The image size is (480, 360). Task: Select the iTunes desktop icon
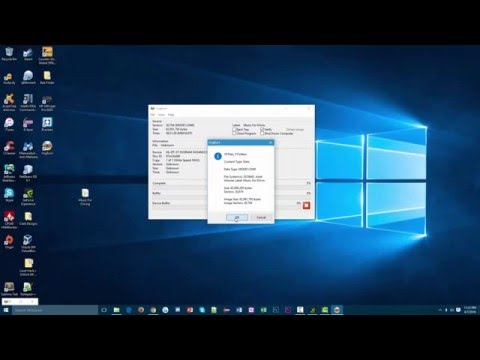coord(9,124)
